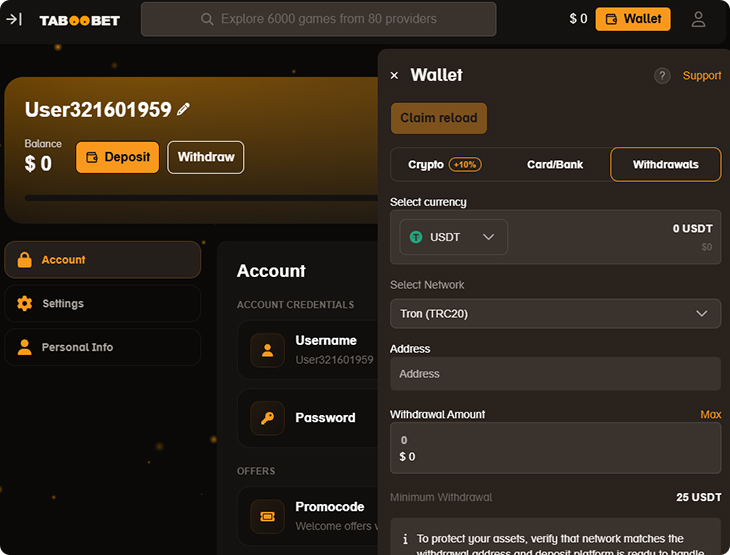The height and width of the screenshot is (555, 730).
Task: Click the Account lock icon
Action: tap(25, 260)
